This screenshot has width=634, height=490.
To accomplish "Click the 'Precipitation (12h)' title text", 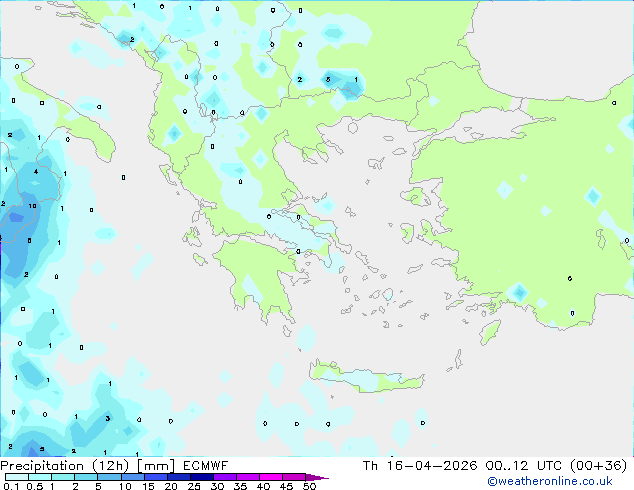I will 65,466.
